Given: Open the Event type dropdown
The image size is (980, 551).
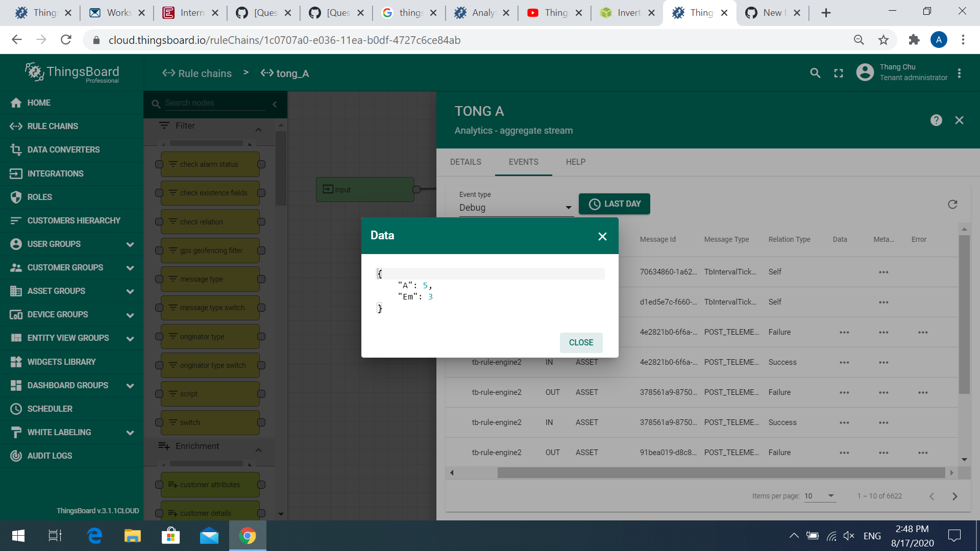Looking at the screenshot, I should (x=517, y=208).
